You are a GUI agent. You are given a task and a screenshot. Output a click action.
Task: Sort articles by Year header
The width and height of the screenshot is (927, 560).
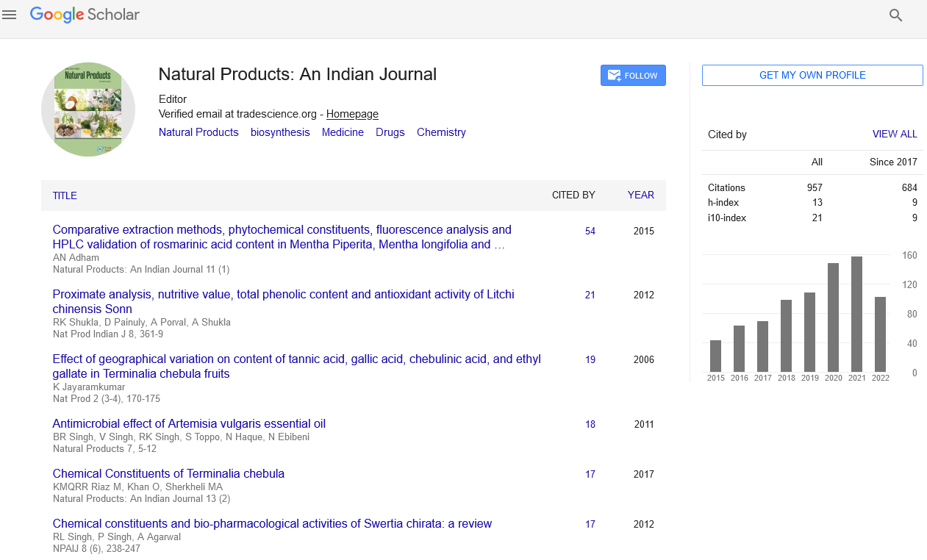click(640, 195)
